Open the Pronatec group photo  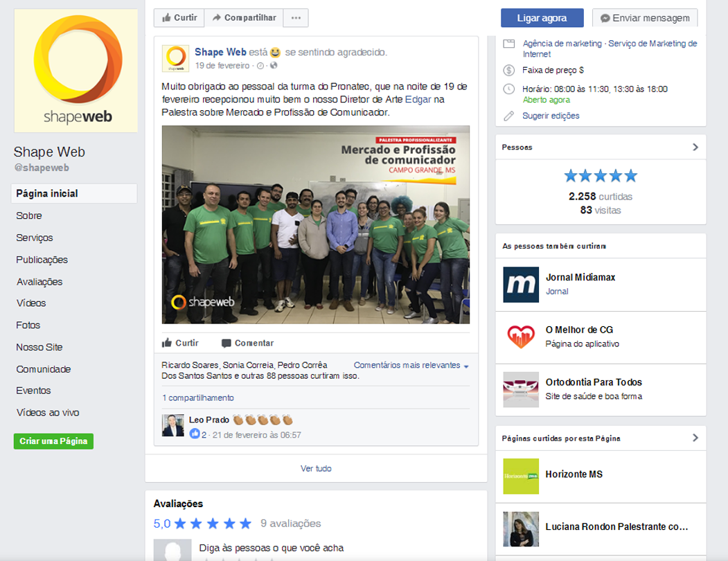[315, 224]
